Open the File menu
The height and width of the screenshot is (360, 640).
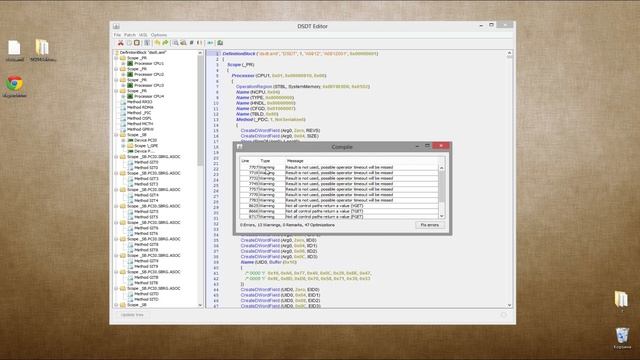point(118,35)
